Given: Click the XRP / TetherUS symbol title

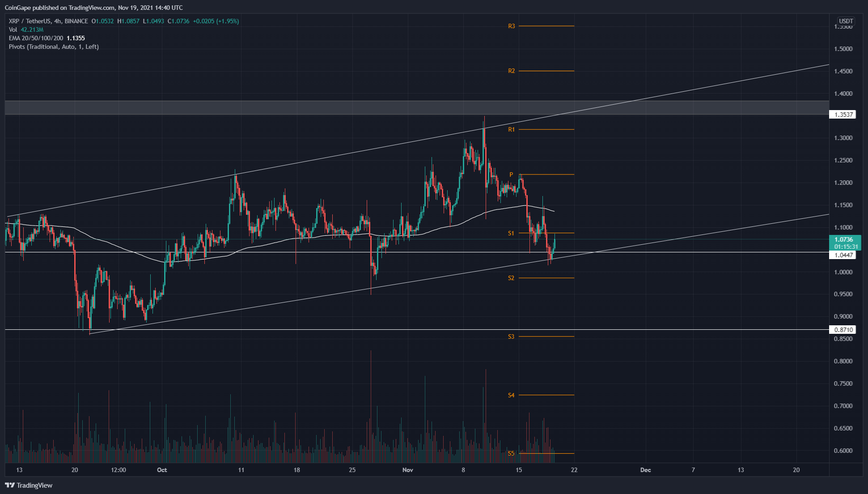Looking at the screenshot, I should pyautogui.click(x=30, y=21).
